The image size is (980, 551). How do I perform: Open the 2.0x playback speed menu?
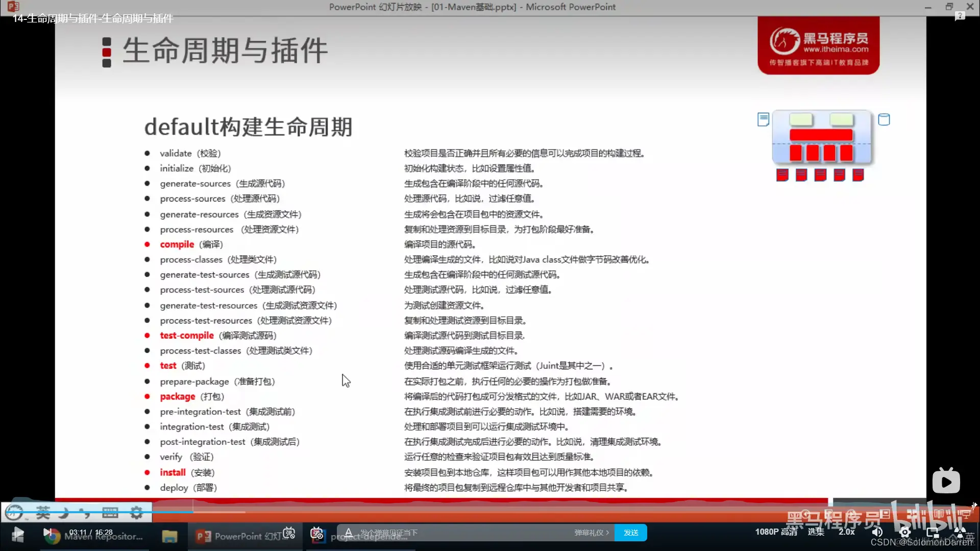(846, 532)
